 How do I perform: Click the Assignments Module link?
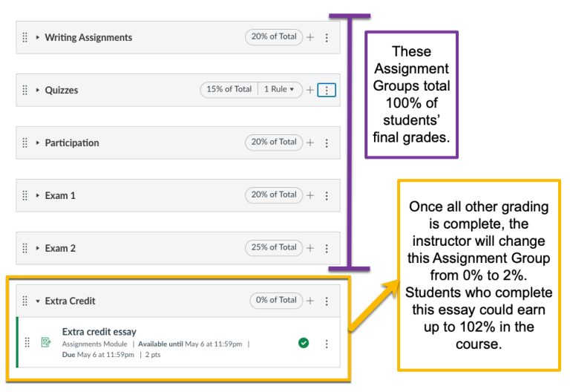[x=94, y=344]
